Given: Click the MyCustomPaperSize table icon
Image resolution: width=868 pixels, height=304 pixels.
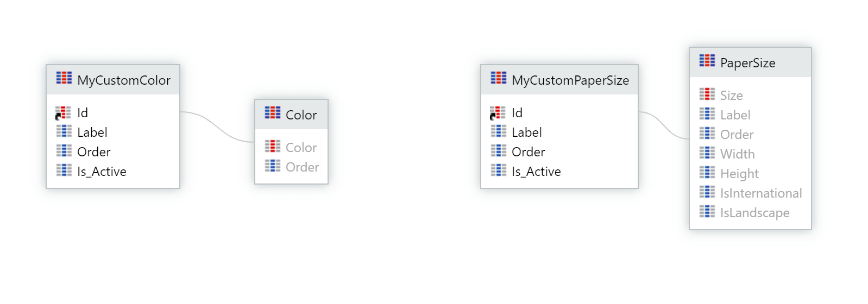Looking at the screenshot, I should pyautogui.click(x=499, y=78).
